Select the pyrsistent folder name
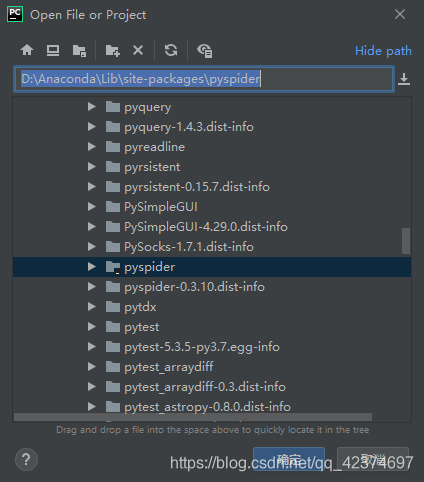The width and height of the screenshot is (424, 482). (152, 167)
